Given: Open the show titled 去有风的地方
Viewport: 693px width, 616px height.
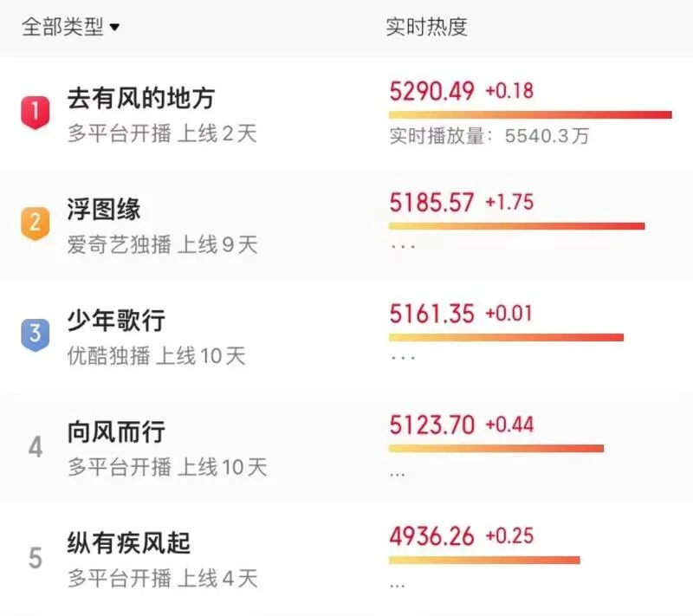Looking at the screenshot, I should pos(141,98).
